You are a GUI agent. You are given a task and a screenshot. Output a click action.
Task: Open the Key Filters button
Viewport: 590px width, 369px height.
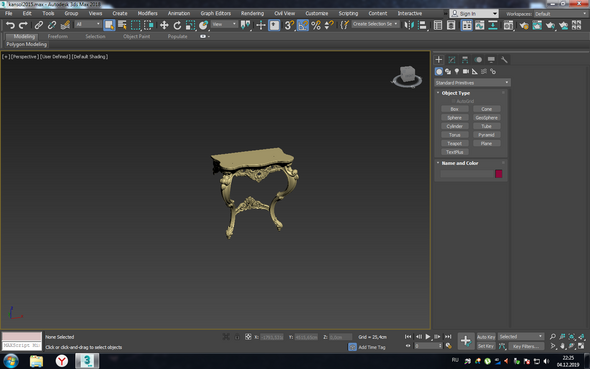(x=526, y=346)
